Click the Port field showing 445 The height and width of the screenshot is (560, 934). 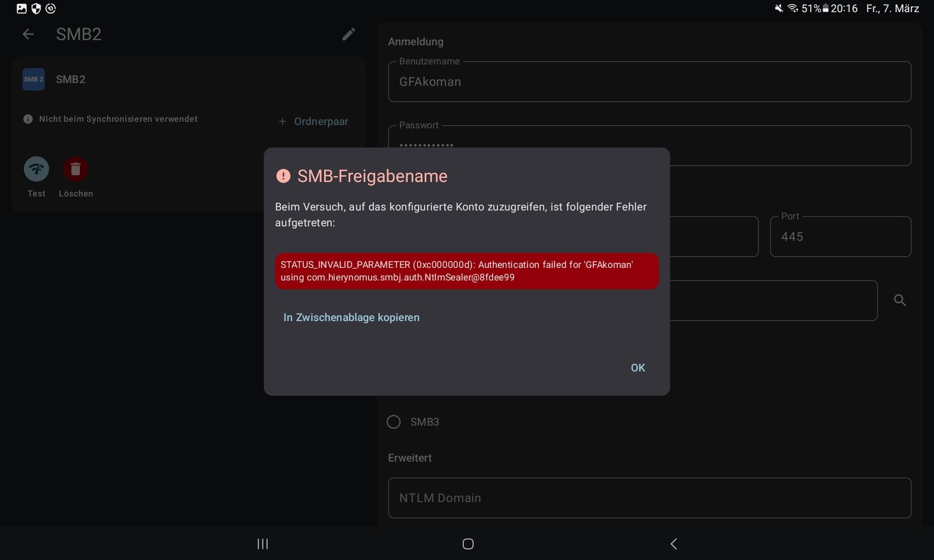click(840, 237)
